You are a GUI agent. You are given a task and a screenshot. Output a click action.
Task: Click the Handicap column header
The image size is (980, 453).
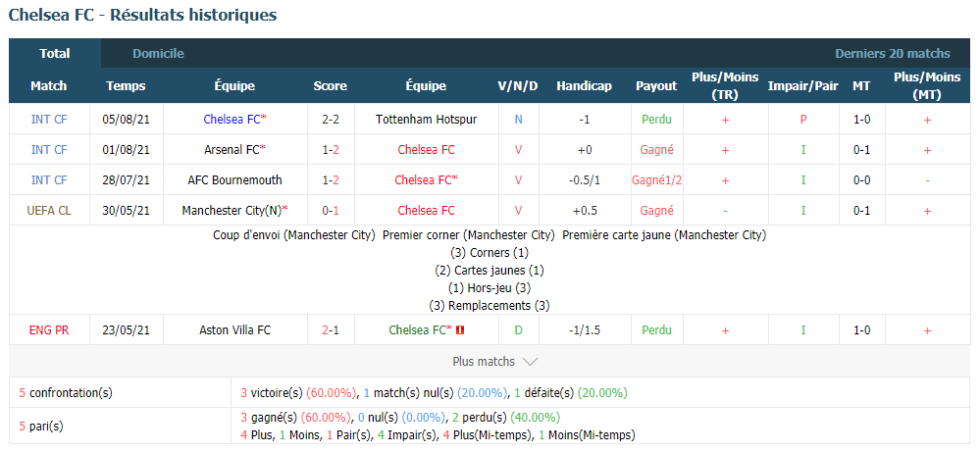584,86
